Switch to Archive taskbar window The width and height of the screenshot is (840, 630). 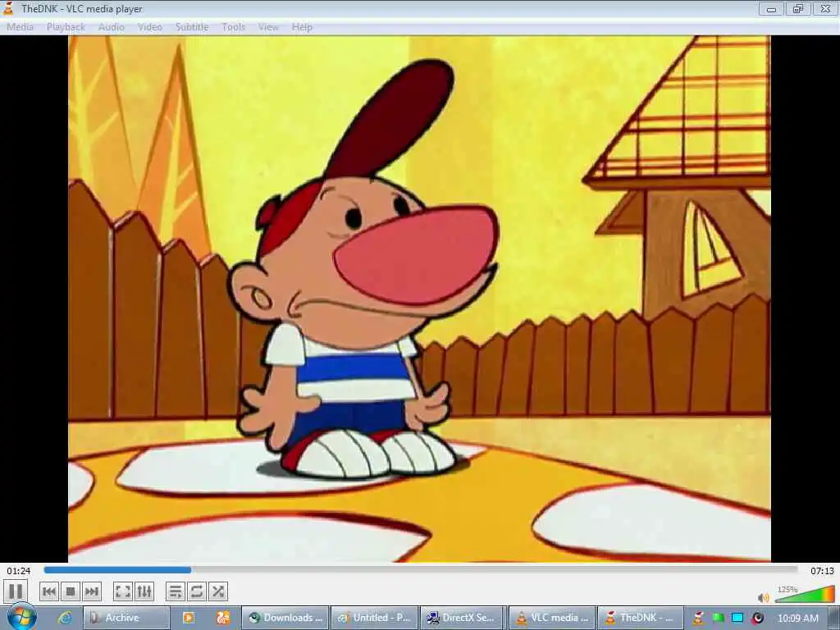[126, 618]
